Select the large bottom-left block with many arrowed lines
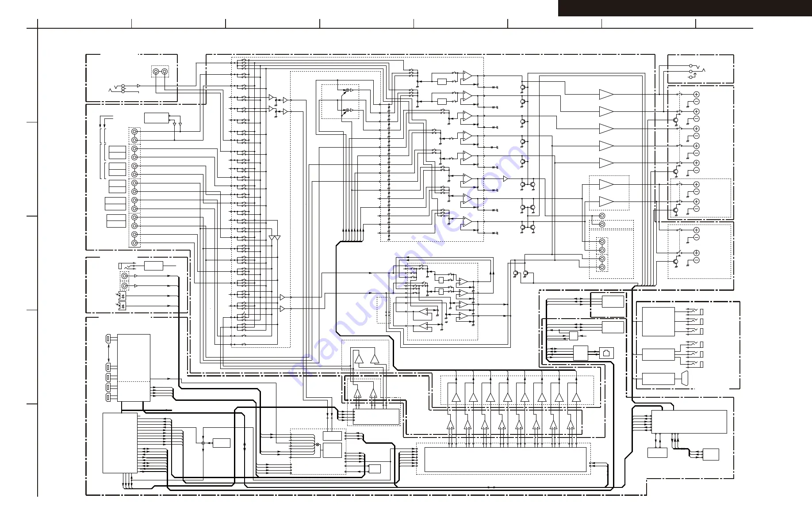The width and height of the screenshot is (812, 525). pos(120,443)
